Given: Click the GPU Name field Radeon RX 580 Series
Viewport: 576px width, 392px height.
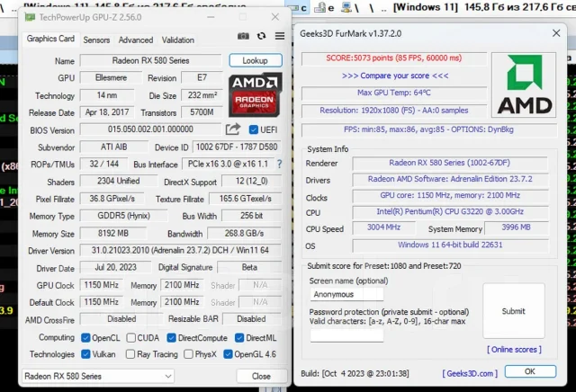Looking at the screenshot, I should pyautogui.click(x=150, y=60).
